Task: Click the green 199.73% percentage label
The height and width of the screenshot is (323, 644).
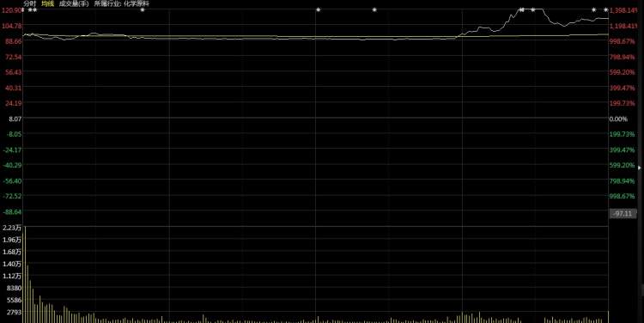Action: 623,134
